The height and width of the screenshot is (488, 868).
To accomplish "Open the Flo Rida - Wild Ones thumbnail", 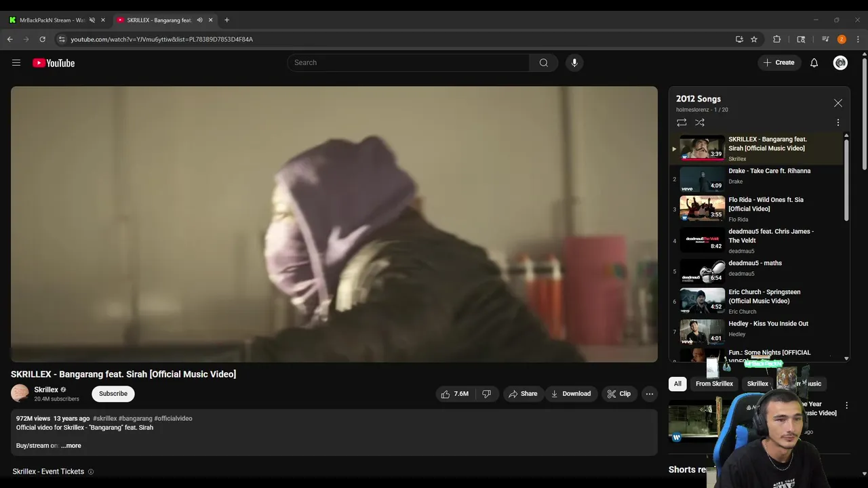I will pos(703,208).
